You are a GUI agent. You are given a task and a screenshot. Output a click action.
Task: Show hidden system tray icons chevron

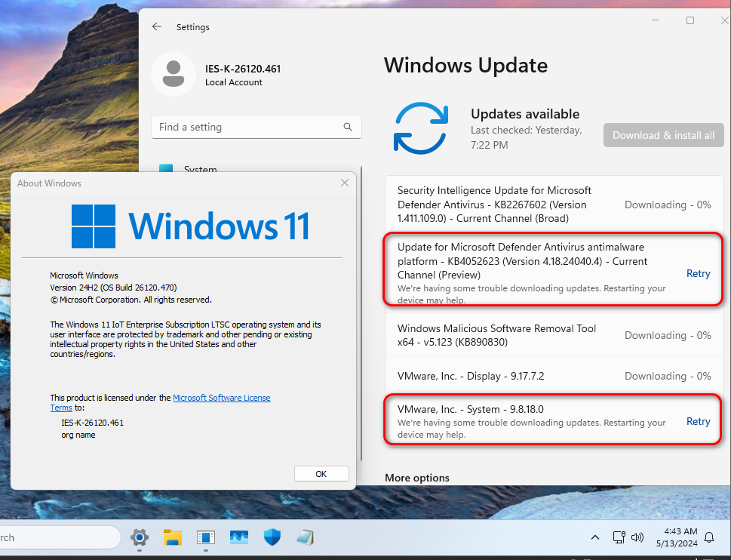(x=595, y=537)
